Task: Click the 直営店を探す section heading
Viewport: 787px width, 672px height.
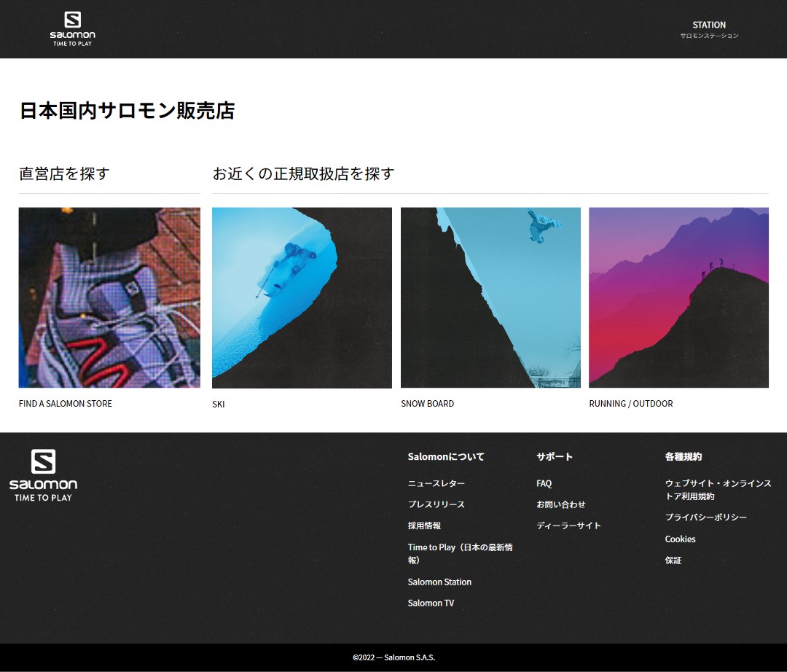Action: (x=64, y=173)
